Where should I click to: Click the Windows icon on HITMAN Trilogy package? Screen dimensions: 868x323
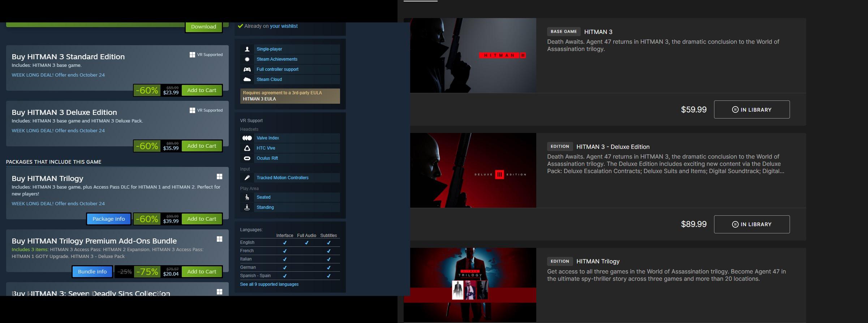219,177
